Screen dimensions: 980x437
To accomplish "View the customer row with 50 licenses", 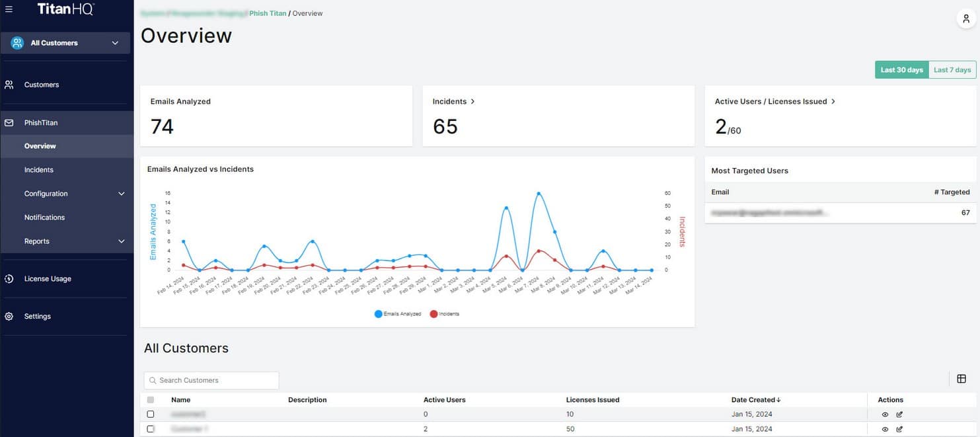I will (885, 429).
